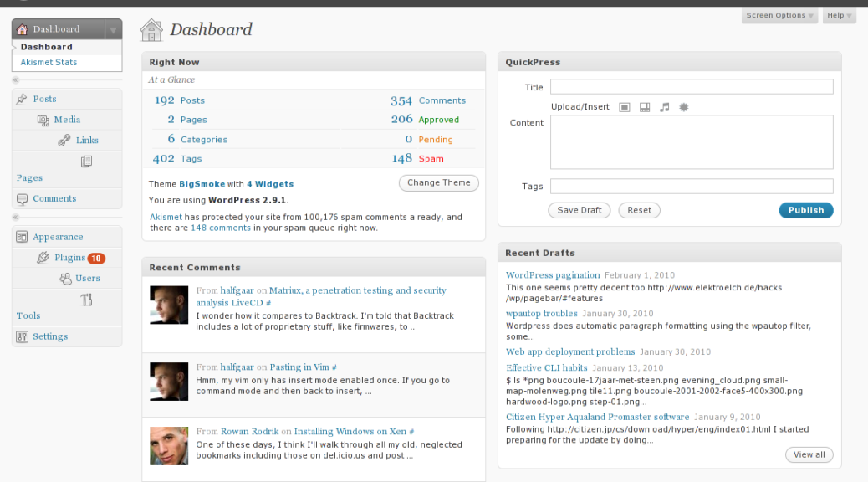Viewport: 868px width, 482px height.
Task: Click the Right Now widget header
Action: [314, 62]
